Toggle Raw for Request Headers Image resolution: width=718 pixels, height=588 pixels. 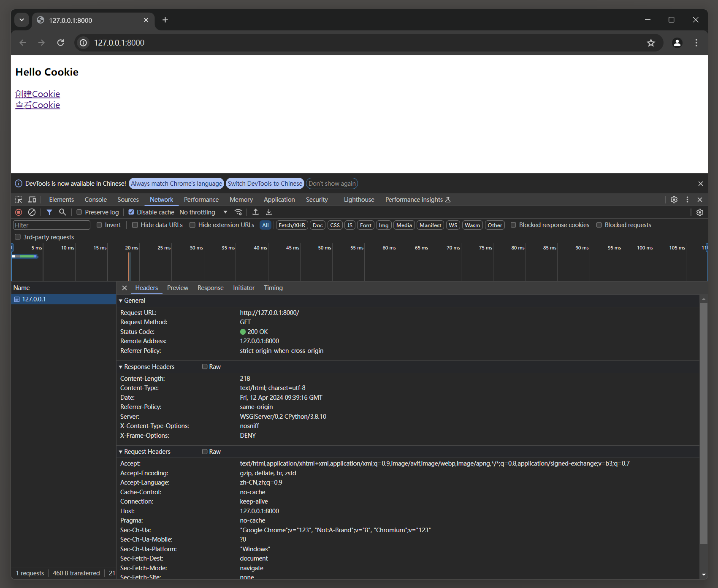pyautogui.click(x=205, y=451)
